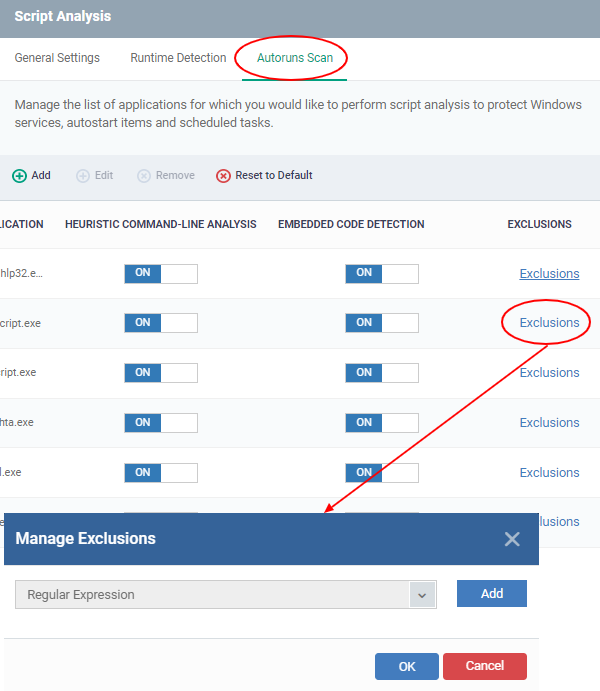Toggle heuristic analysis for hta.exe row
This screenshot has width=600, height=691.
click(x=161, y=423)
